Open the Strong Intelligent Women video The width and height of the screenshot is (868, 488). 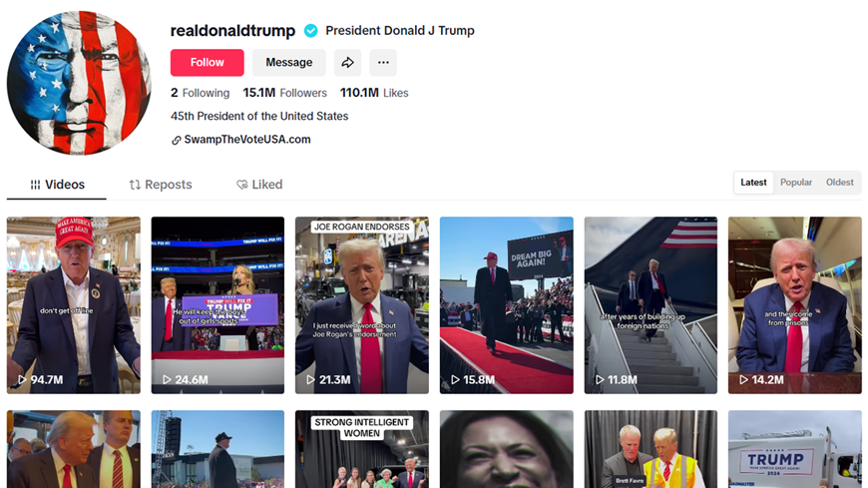tap(362, 449)
